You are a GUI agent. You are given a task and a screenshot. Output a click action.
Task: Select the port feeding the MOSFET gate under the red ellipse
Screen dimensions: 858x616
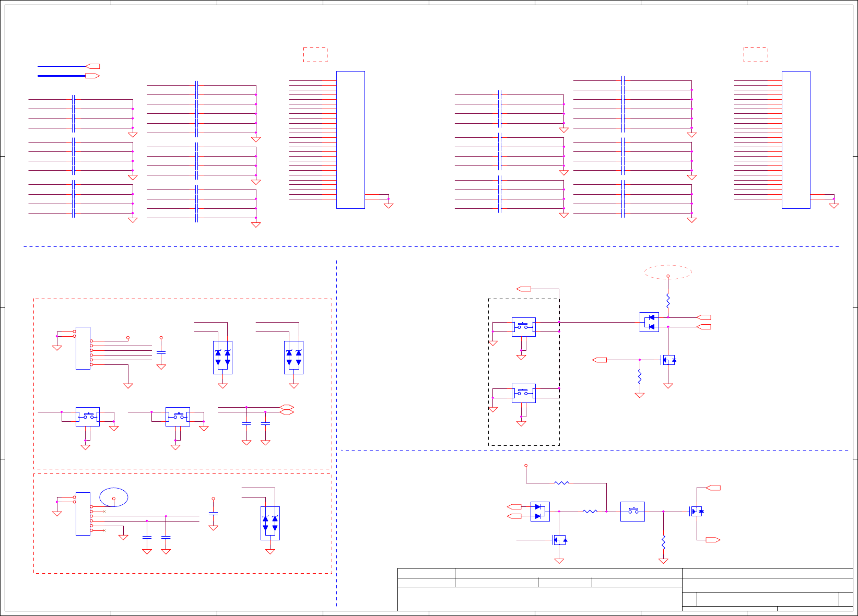pyautogui.click(x=600, y=360)
